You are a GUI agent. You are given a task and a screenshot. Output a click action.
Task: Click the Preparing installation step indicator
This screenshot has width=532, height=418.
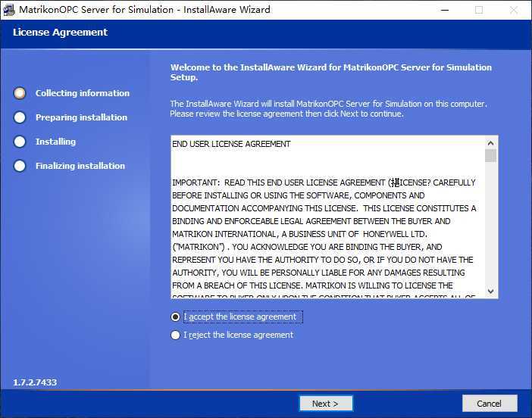[20, 117]
